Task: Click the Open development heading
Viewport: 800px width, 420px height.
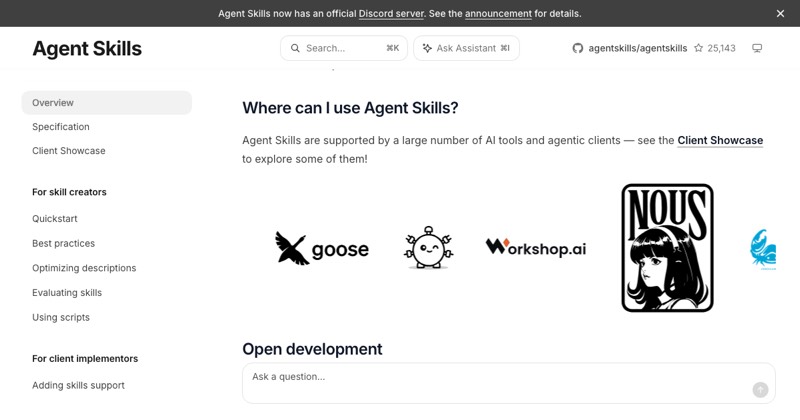Action: coord(312,349)
